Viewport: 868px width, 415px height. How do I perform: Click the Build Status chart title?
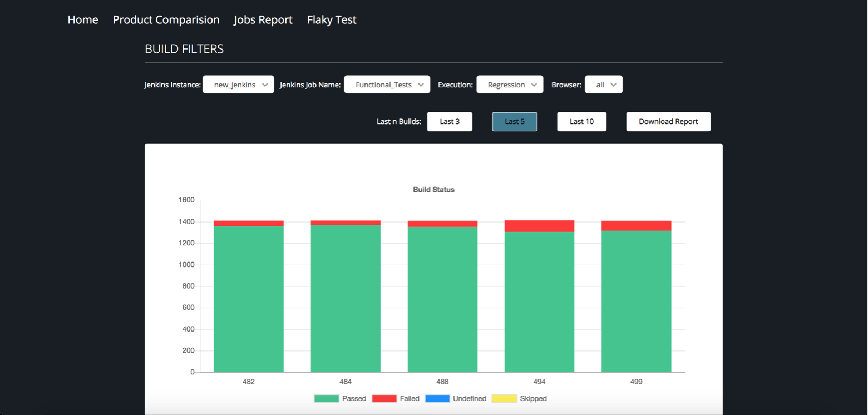pyautogui.click(x=433, y=189)
